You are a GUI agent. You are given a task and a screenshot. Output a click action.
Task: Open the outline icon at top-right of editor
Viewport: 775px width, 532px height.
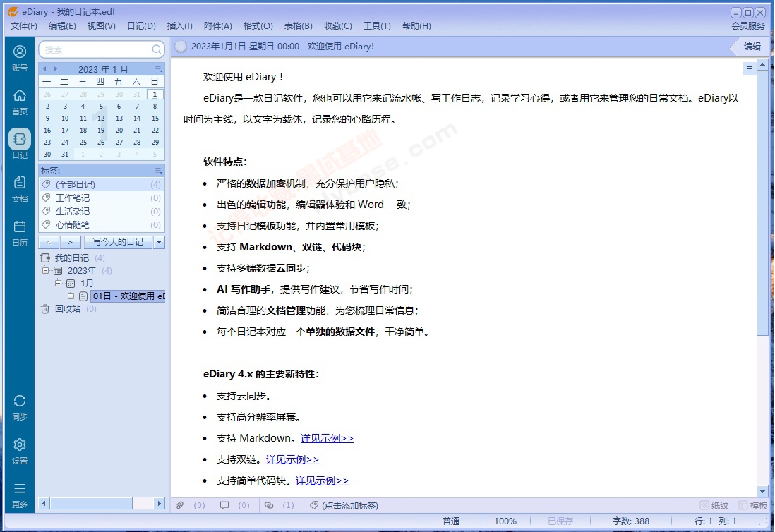point(750,69)
